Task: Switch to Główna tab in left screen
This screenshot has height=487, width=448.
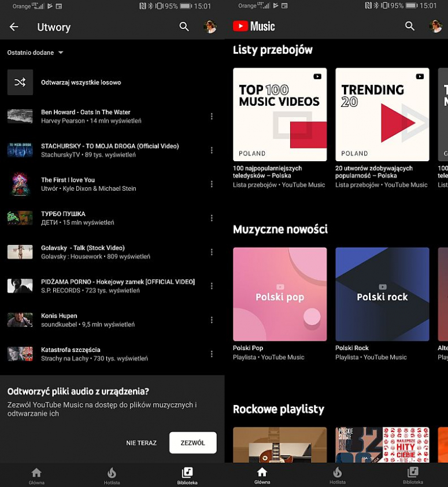Action: (36, 476)
